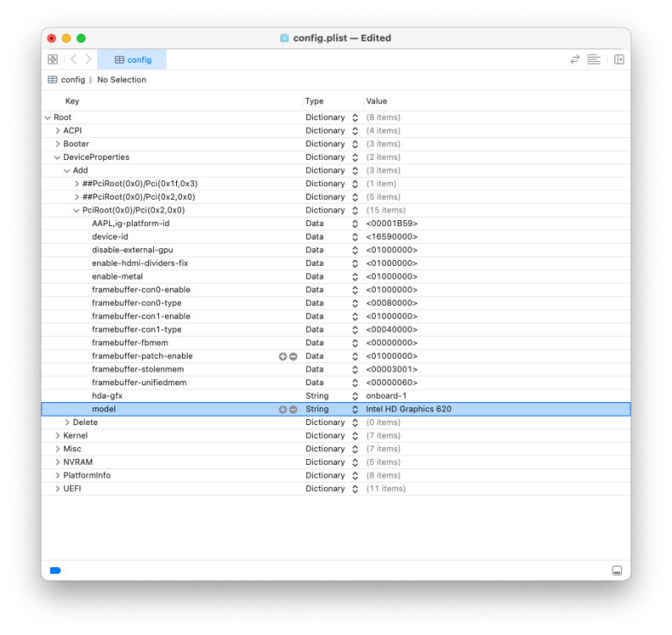
Task: Change type of Root dictionary
Action: coord(355,118)
